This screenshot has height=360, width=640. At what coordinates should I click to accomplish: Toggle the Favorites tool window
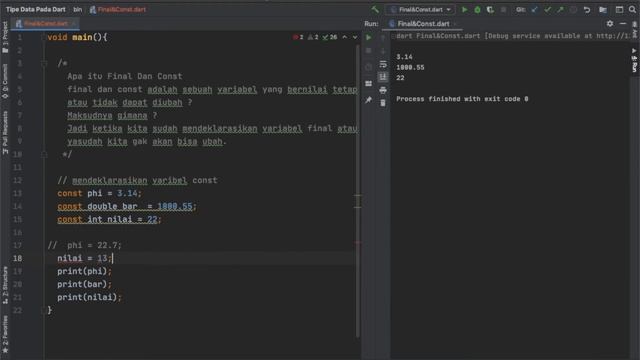(x=5, y=335)
